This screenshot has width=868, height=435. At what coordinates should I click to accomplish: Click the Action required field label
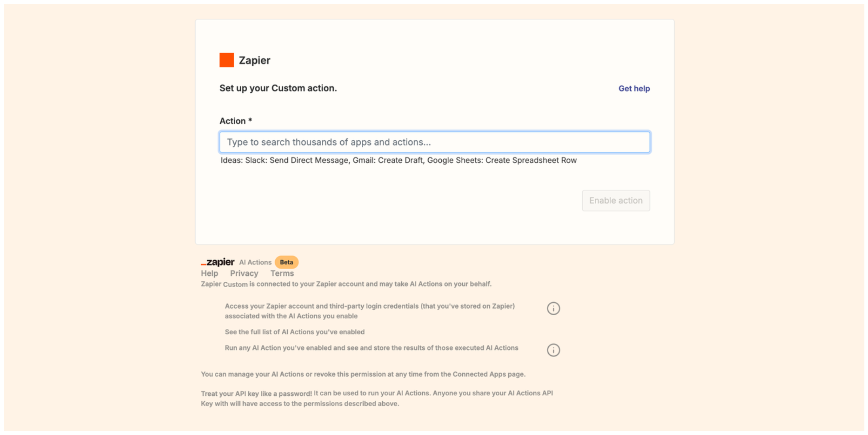point(235,121)
